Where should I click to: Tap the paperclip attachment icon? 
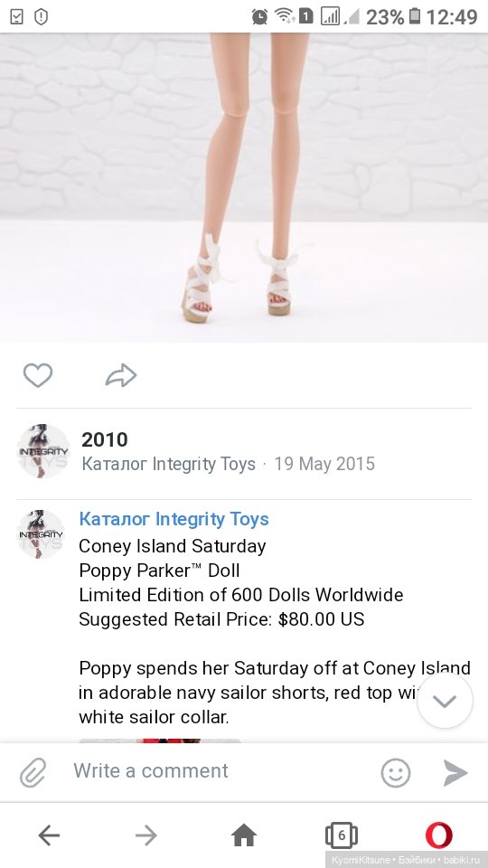33,772
